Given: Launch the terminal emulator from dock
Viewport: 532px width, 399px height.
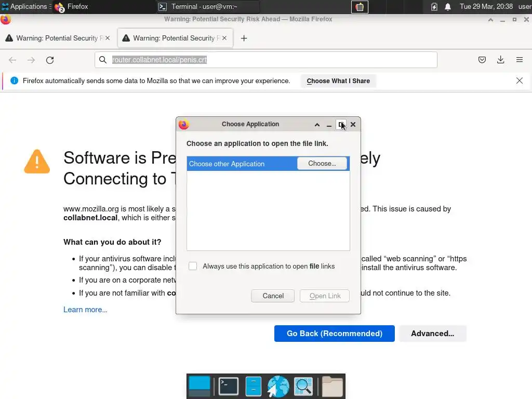Looking at the screenshot, I should [229, 386].
